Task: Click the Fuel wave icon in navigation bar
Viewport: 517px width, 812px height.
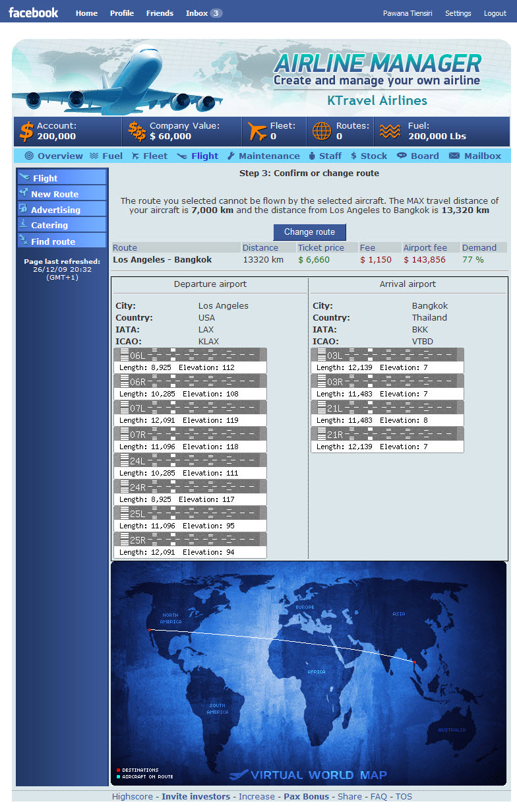Action: click(x=94, y=156)
